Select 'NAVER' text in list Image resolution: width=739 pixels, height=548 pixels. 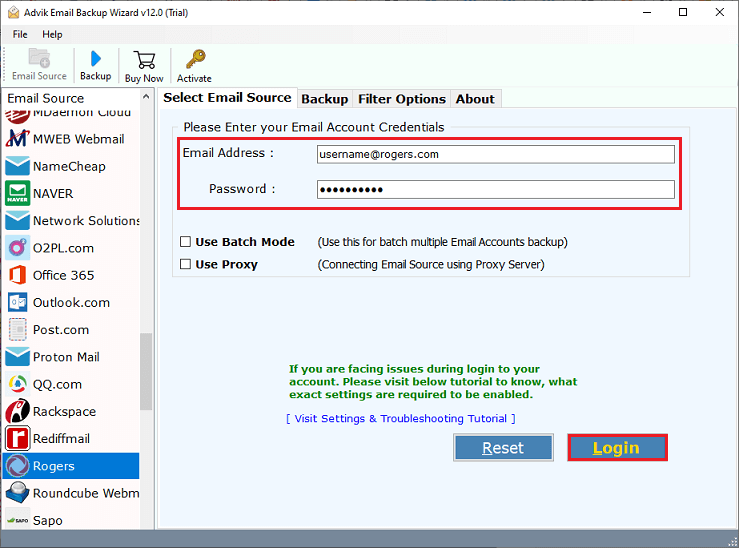pyautogui.click(x=53, y=194)
